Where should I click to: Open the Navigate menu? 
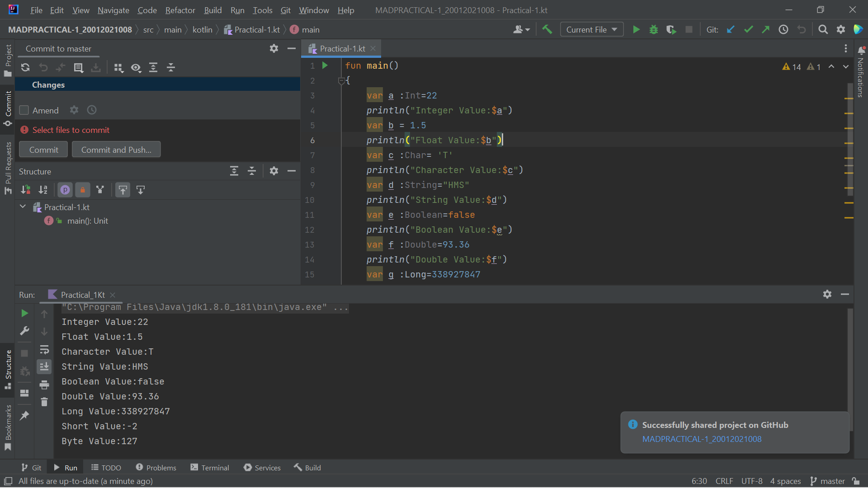coord(113,10)
